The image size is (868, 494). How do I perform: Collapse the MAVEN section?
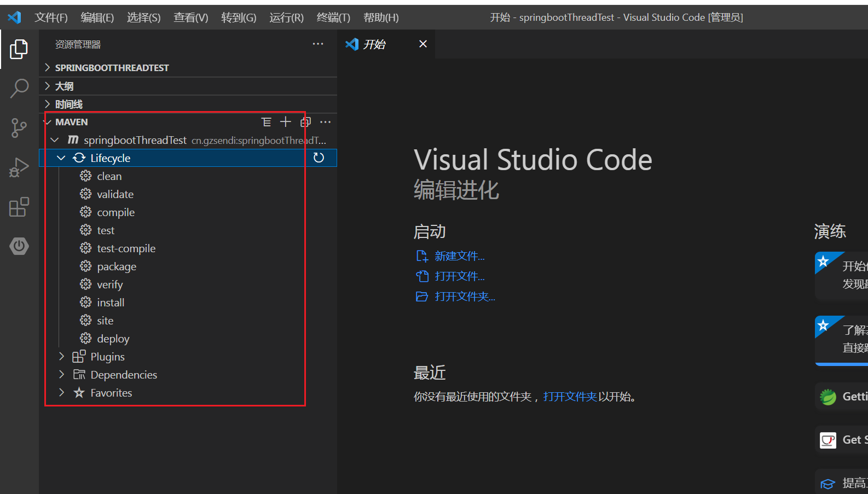click(x=48, y=122)
